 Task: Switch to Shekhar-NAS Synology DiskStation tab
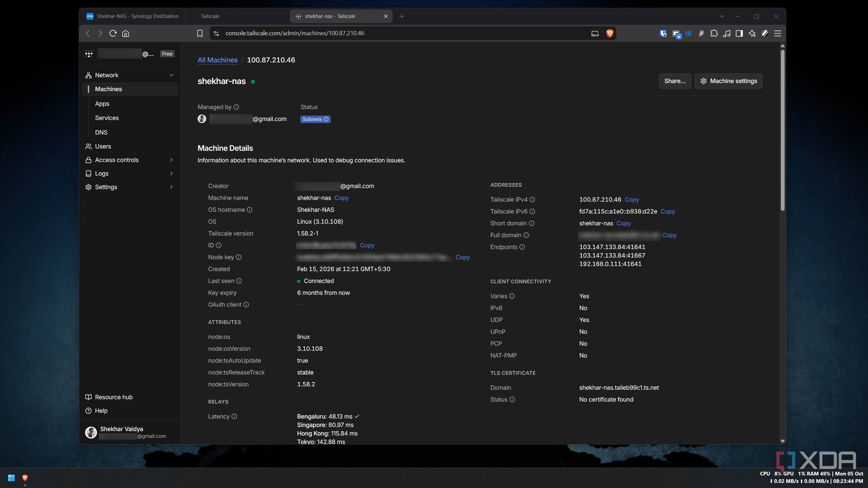point(133,16)
